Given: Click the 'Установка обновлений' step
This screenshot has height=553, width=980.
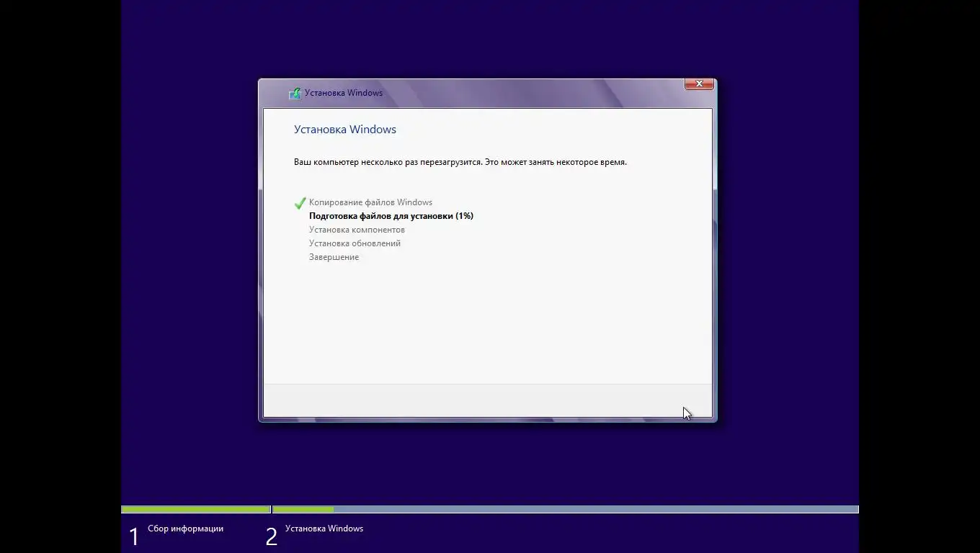Looking at the screenshot, I should [x=355, y=243].
